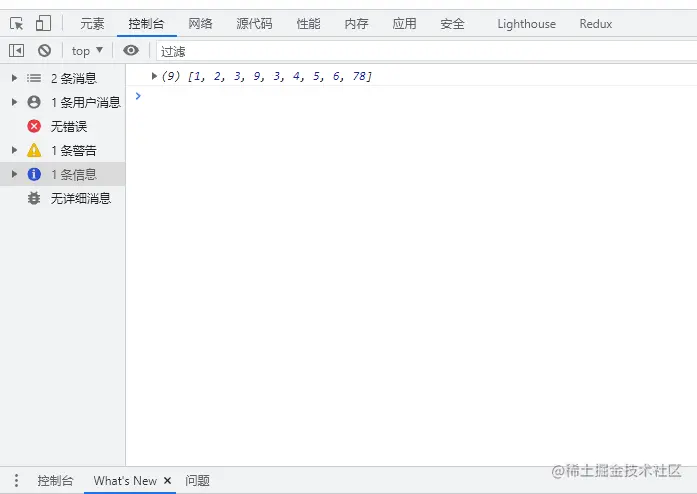Open the 问题 drawer tab

pos(197,481)
